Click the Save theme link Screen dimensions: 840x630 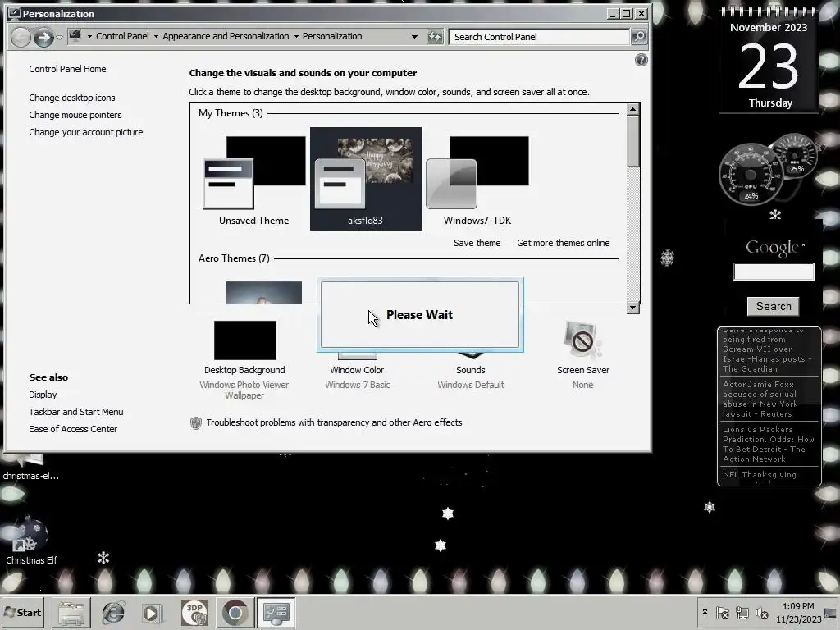[477, 243]
